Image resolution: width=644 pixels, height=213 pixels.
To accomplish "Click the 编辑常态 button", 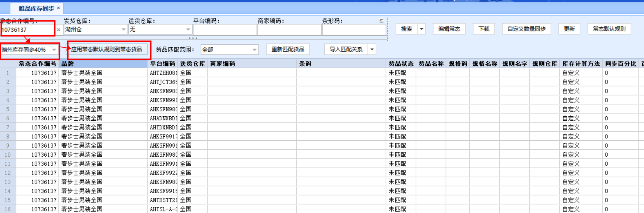I will click(x=449, y=29).
